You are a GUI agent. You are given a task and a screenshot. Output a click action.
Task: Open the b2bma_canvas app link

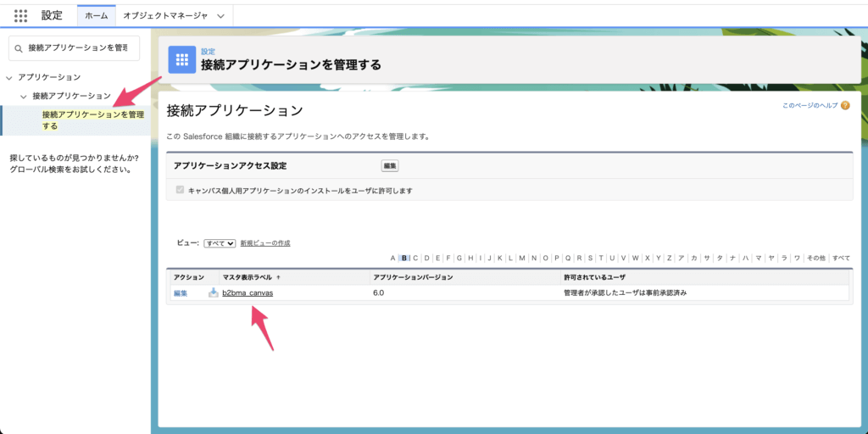[248, 293]
